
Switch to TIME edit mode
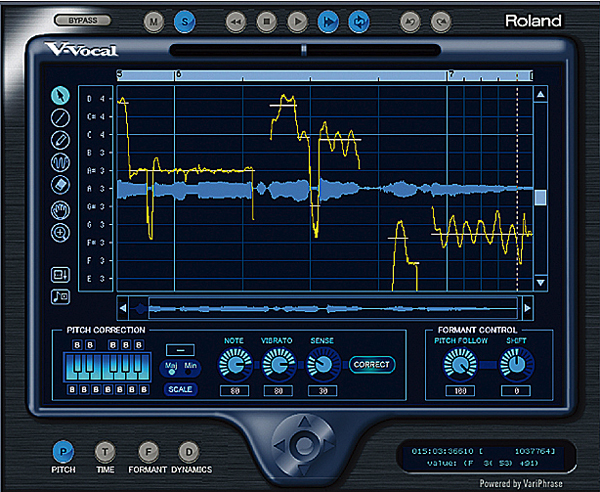tap(104, 452)
